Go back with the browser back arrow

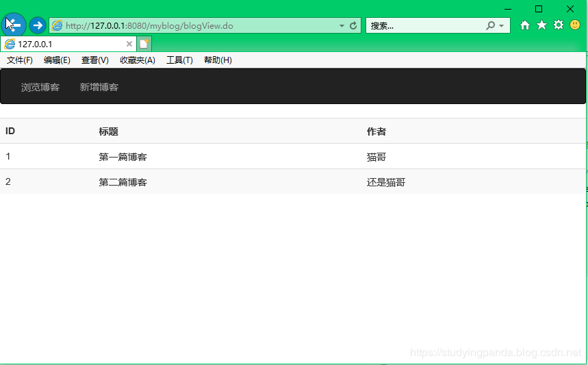pyautogui.click(x=14, y=25)
